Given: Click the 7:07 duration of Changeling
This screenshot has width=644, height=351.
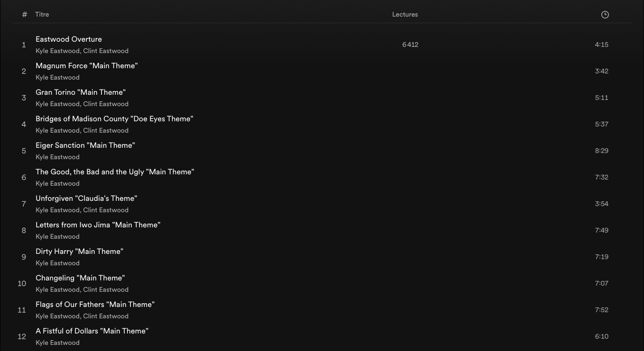Looking at the screenshot, I should pos(601,283).
